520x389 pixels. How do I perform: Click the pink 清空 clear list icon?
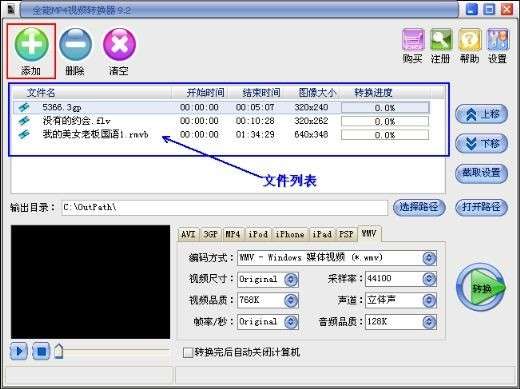119,44
